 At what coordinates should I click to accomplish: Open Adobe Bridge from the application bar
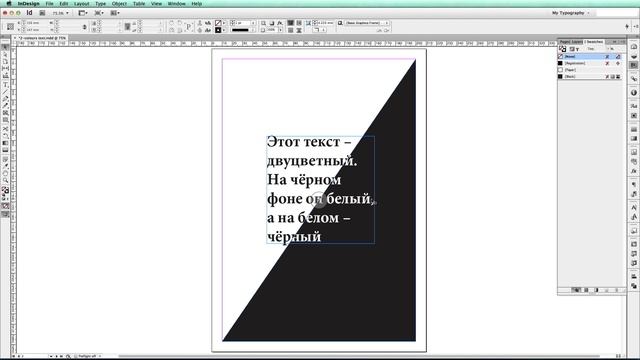42,13
